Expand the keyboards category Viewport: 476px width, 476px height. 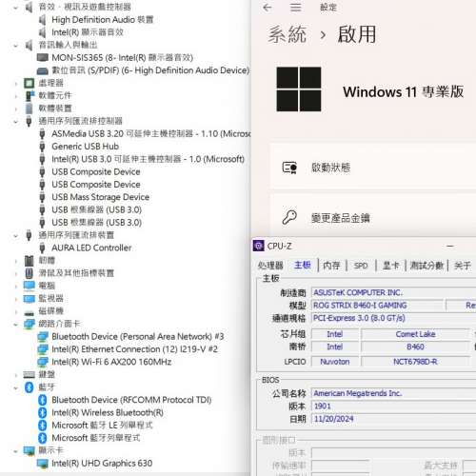[15, 375]
